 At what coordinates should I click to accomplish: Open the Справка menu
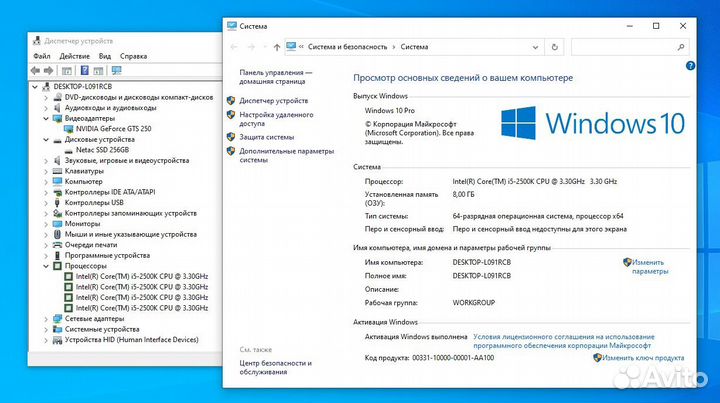[133, 56]
